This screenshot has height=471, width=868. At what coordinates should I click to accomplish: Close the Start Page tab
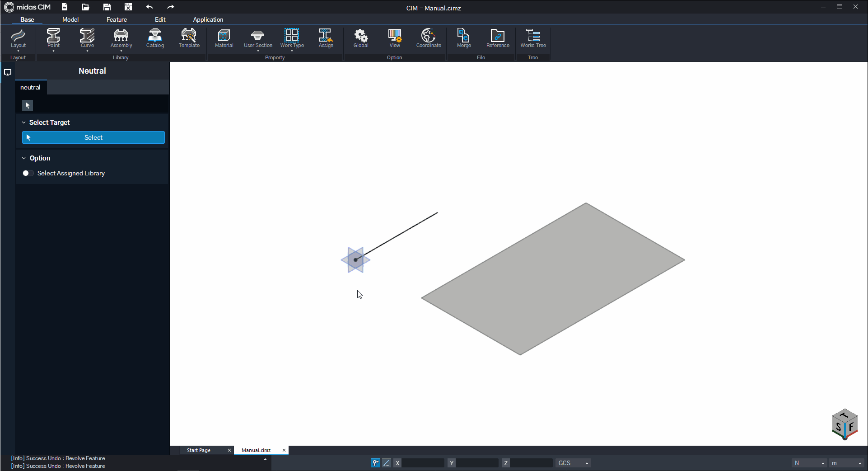[229, 450]
